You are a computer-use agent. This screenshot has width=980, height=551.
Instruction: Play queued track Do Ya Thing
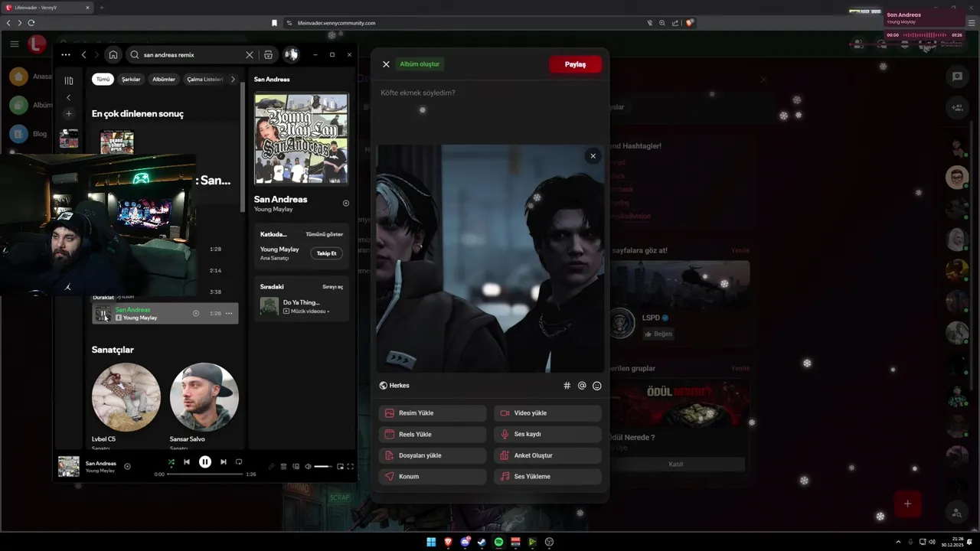tap(302, 306)
